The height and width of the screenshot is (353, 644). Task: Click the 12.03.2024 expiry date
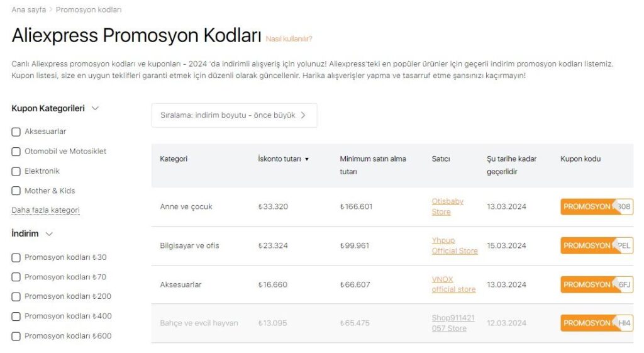point(506,323)
